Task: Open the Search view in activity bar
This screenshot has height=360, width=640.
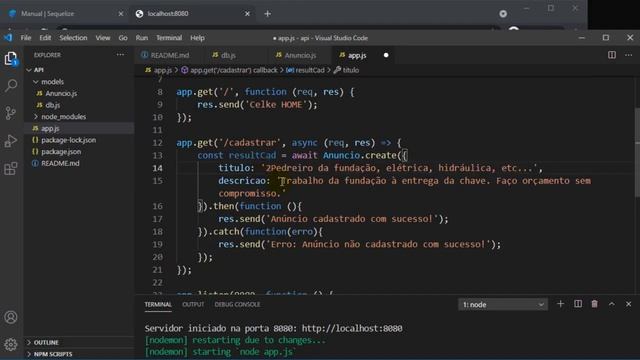Action: pyautogui.click(x=11, y=85)
